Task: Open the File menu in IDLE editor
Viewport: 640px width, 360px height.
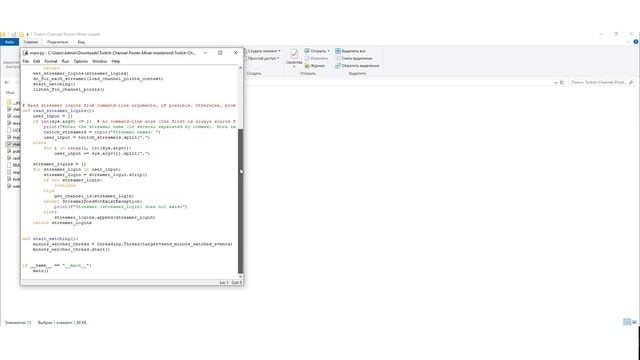Action: tap(26, 61)
